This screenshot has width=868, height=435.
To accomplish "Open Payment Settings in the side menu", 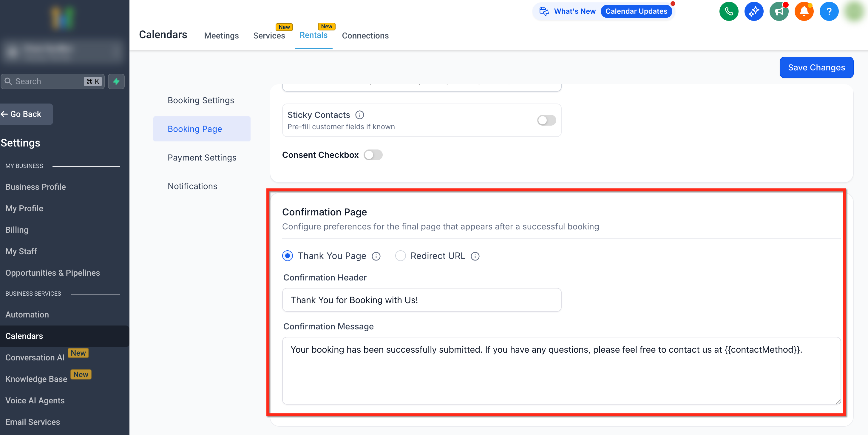I will pyautogui.click(x=202, y=157).
